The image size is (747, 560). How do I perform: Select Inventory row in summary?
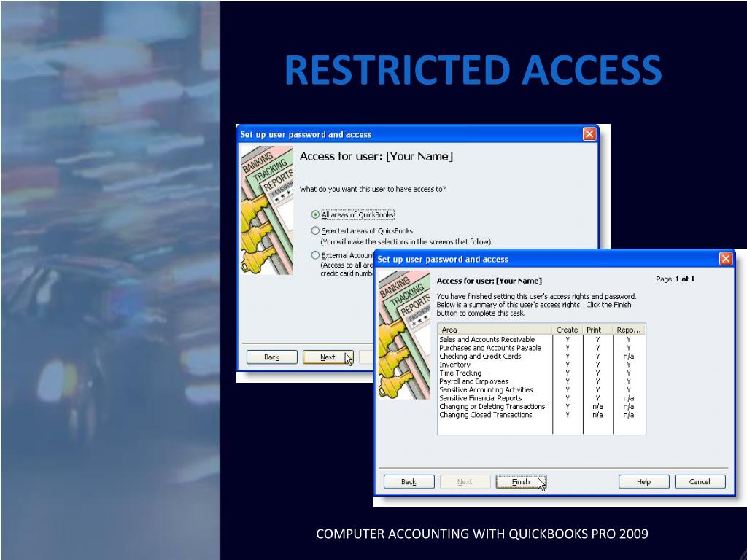(542, 365)
